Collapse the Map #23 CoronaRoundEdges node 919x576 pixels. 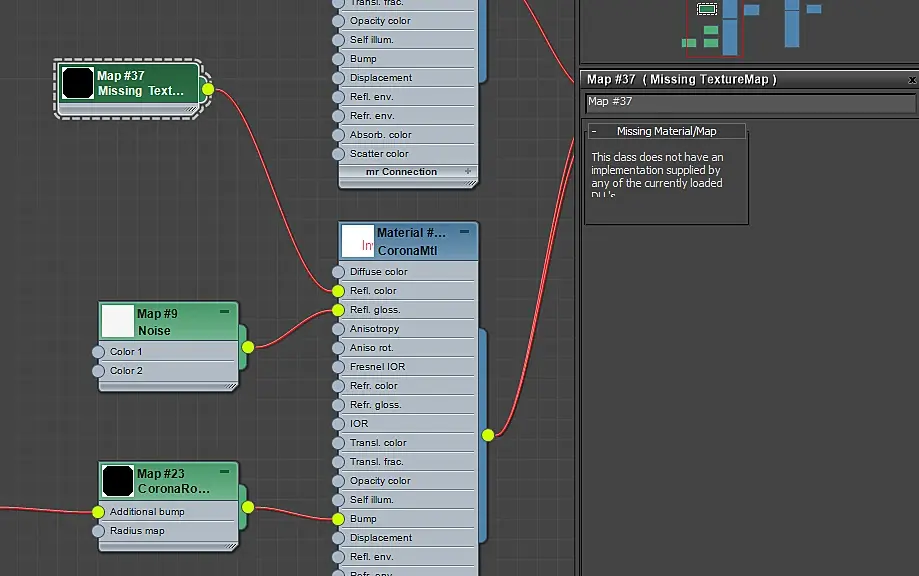pyautogui.click(x=224, y=472)
